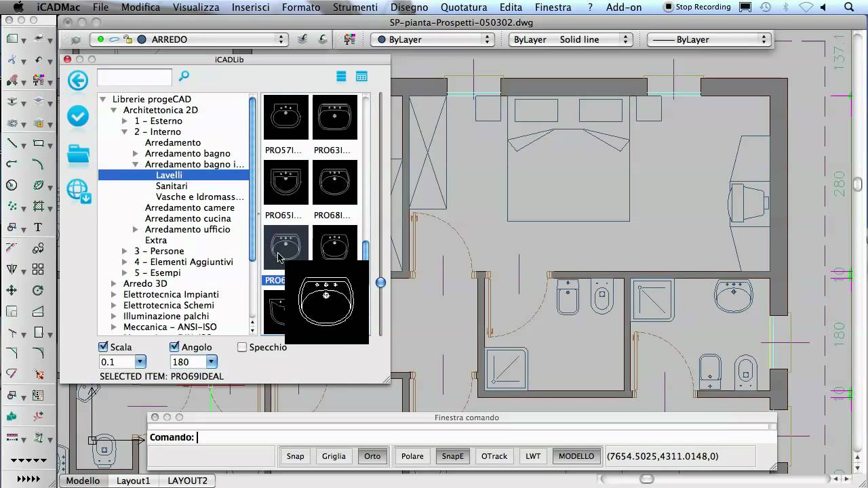Image resolution: width=868 pixels, height=488 pixels.
Task: Click Stop Recording in menu bar
Action: click(x=697, y=7)
